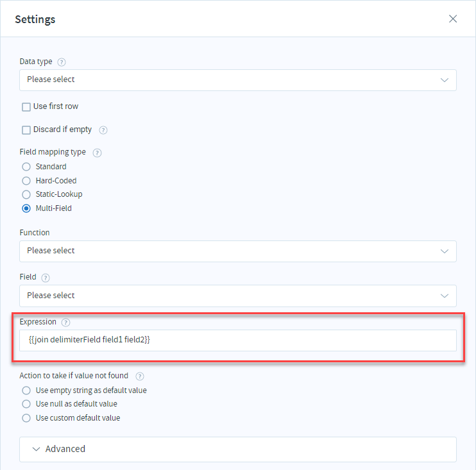
Task: Expand the Advanced section
Action: tap(238, 449)
